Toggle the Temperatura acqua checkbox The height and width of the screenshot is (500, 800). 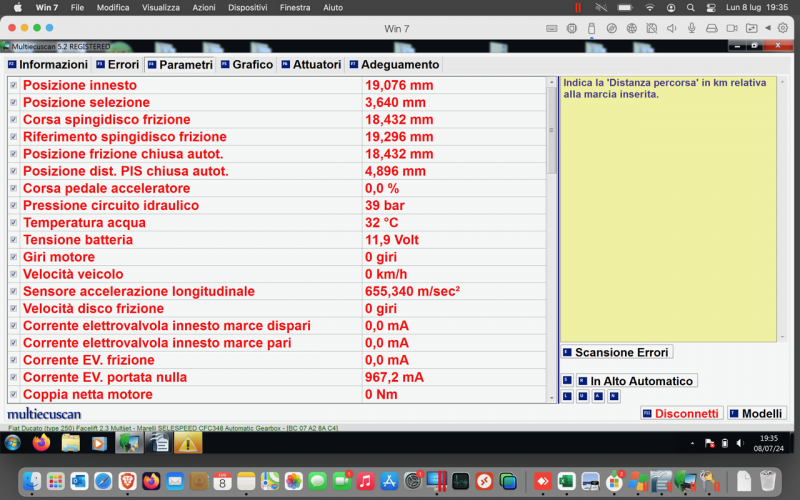coord(13,223)
